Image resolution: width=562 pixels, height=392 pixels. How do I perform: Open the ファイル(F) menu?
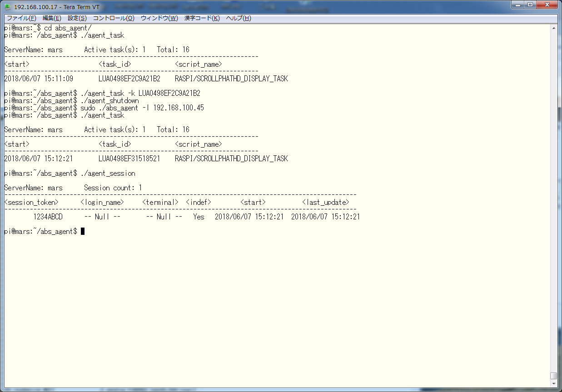coord(21,18)
